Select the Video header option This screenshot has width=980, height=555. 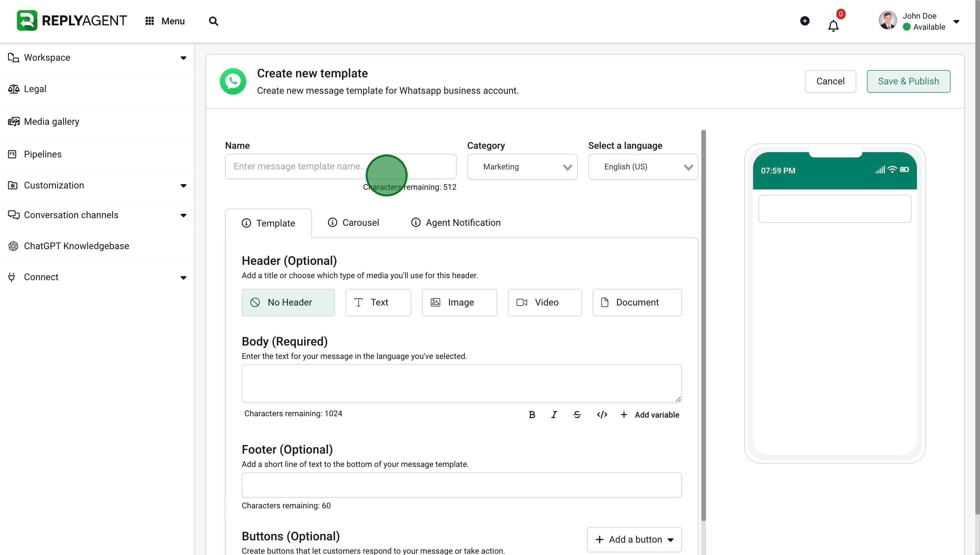[544, 302]
